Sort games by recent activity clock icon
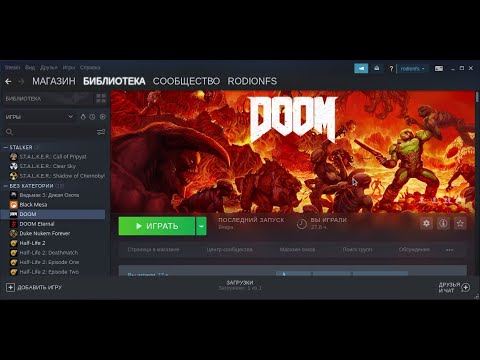 (92, 117)
